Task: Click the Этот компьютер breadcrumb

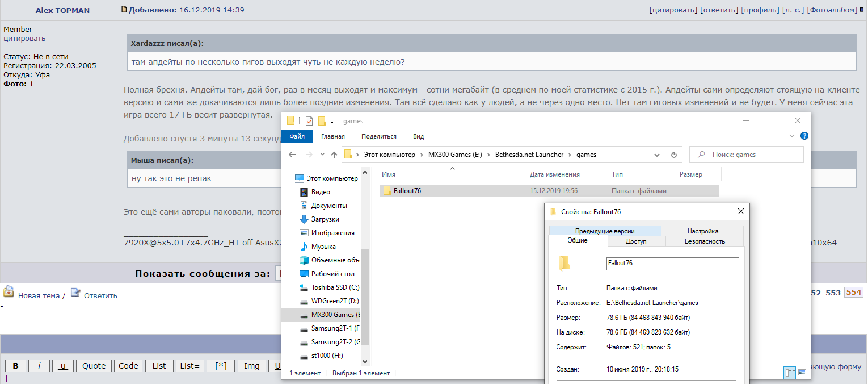Action: click(x=389, y=155)
